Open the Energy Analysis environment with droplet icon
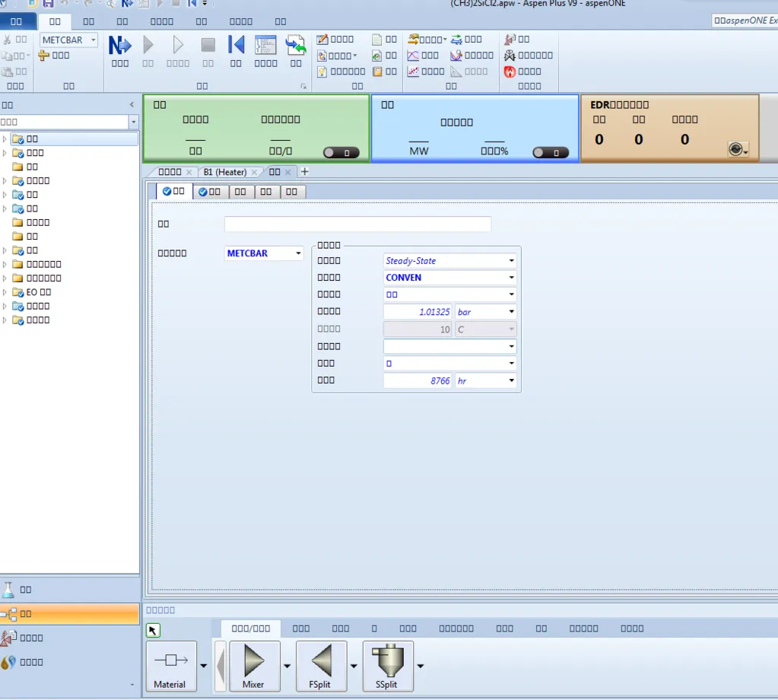The image size is (778, 700). click(69, 662)
